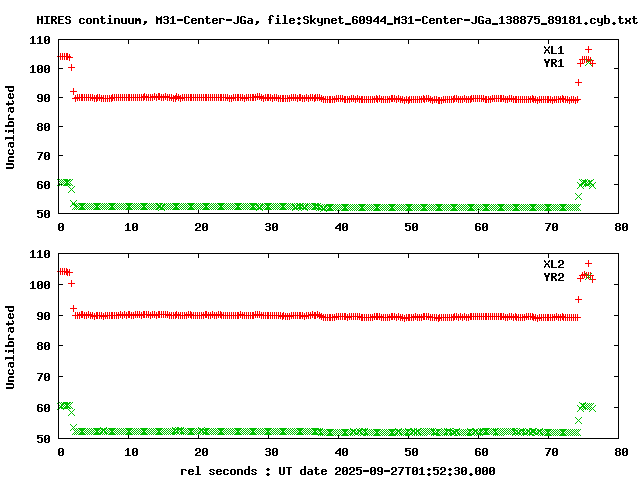This screenshot has width=640, height=480.
Task: Click the 100 y-tick label in bottom plot
Action: [x=40, y=284]
